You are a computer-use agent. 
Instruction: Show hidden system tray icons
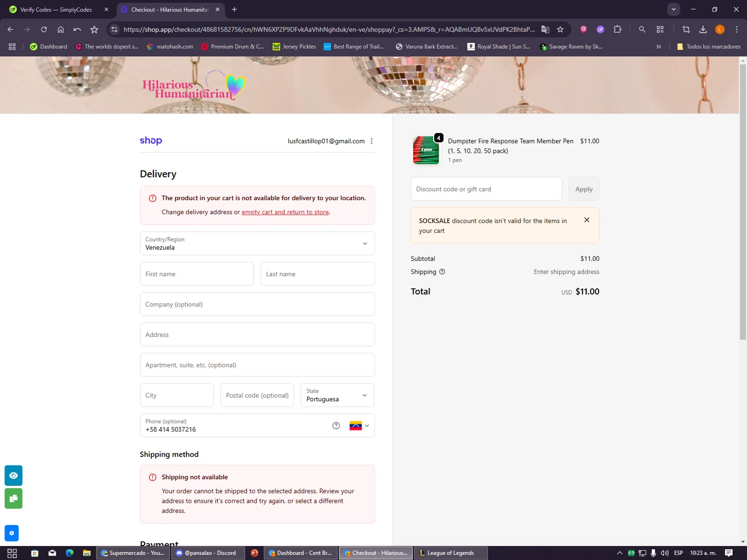(620, 553)
